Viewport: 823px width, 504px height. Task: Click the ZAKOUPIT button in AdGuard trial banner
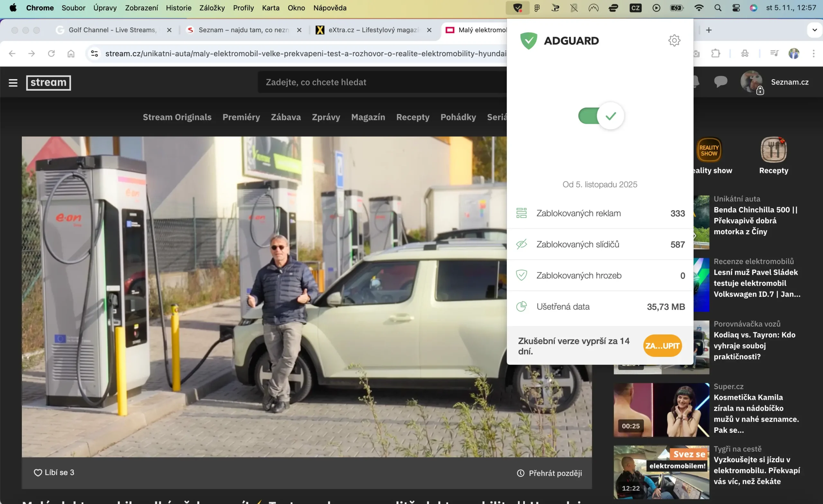(x=662, y=346)
